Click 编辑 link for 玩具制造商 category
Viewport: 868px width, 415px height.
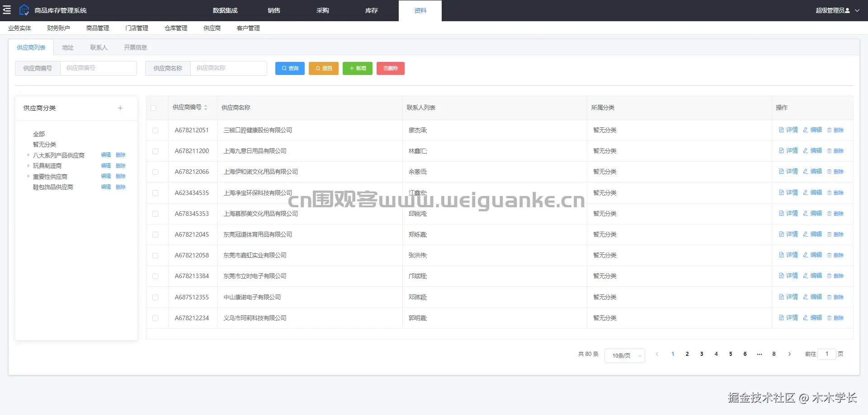[106, 166]
